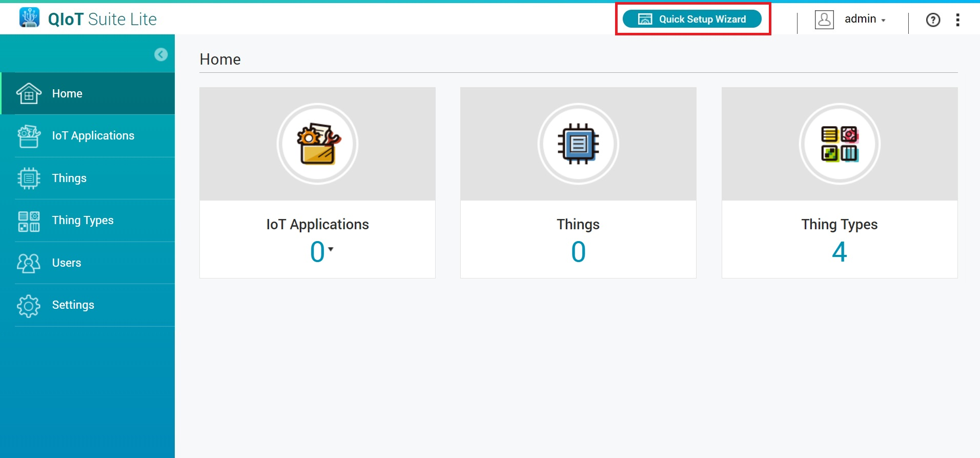The image size is (980, 458).
Task: Open help via the question mark icon
Action: [933, 20]
